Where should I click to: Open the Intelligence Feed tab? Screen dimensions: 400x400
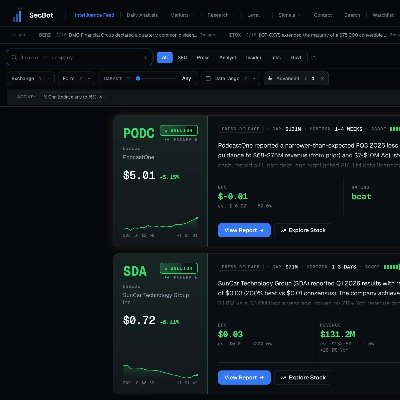(94, 15)
